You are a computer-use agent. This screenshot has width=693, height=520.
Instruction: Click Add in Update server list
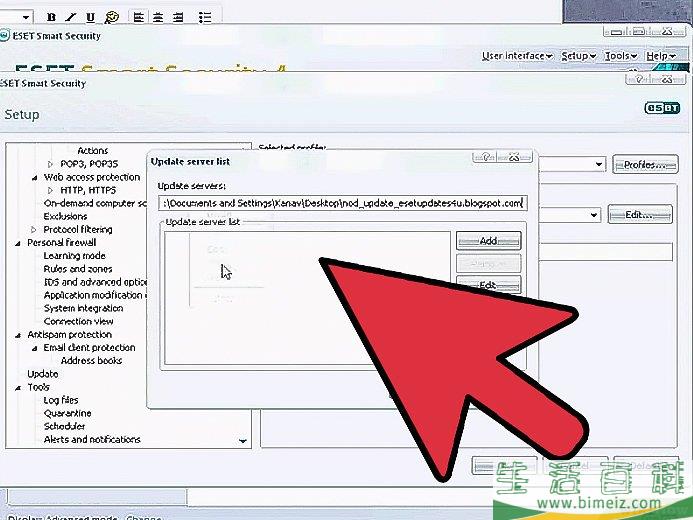488,241
